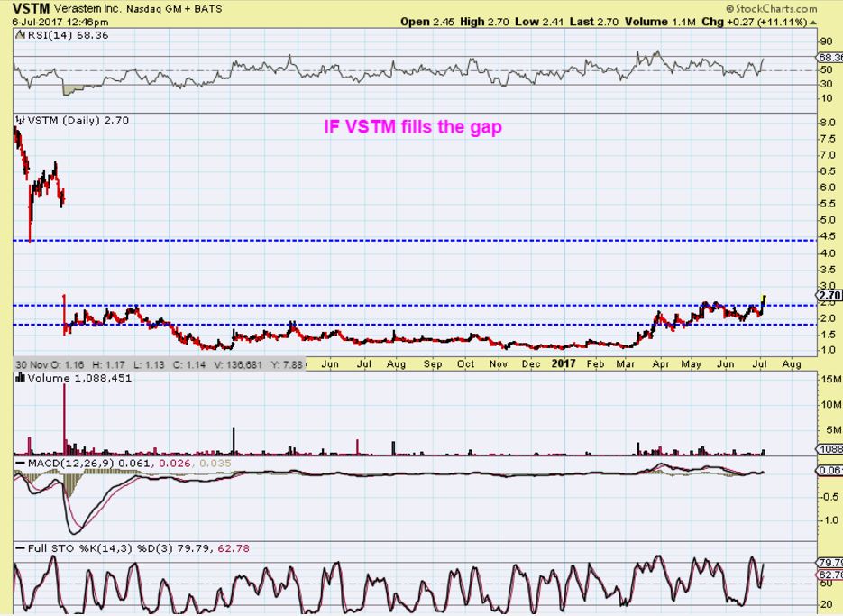Screen dimensions: 843x616
Task: Select the Nov label on the time axis
Action: 499,364
